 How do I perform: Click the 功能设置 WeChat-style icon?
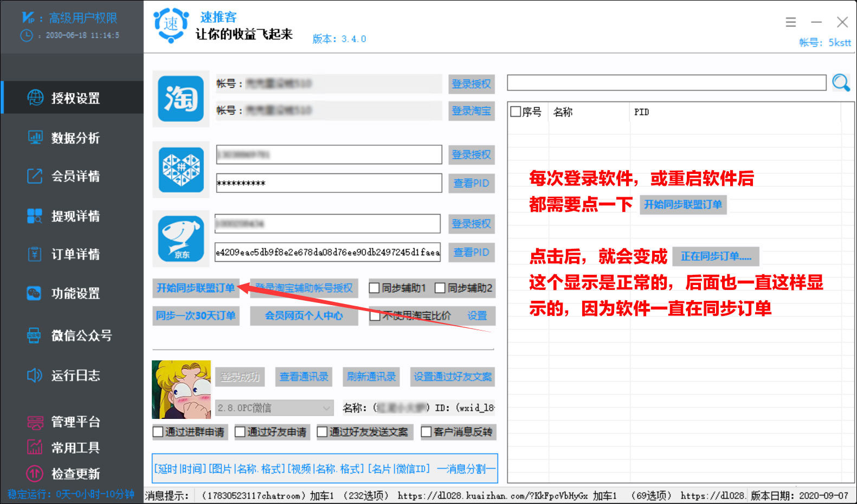pos(34,293)
